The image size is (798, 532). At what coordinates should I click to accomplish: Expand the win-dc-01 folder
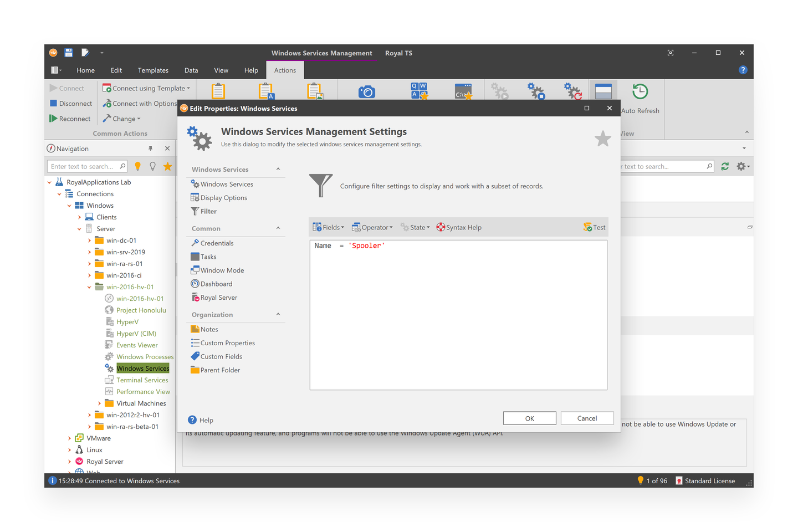pyautogui.click(x=89, y=241)
